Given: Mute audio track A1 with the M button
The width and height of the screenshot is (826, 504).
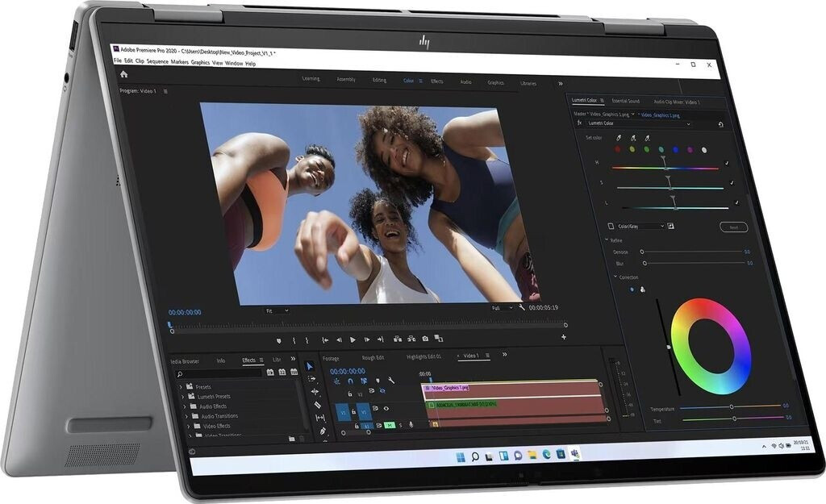Looking at the screenshot, I should pos(389,424).
